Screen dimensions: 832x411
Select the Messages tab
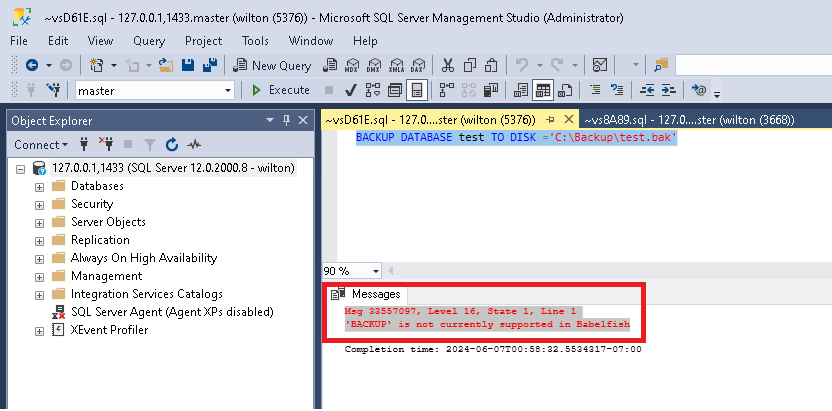tap(366, 294)
